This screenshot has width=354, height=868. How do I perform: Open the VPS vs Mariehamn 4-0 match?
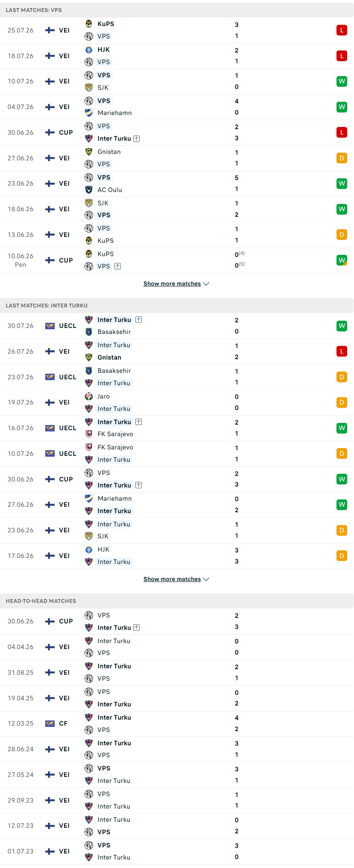[x=177, y=107]
